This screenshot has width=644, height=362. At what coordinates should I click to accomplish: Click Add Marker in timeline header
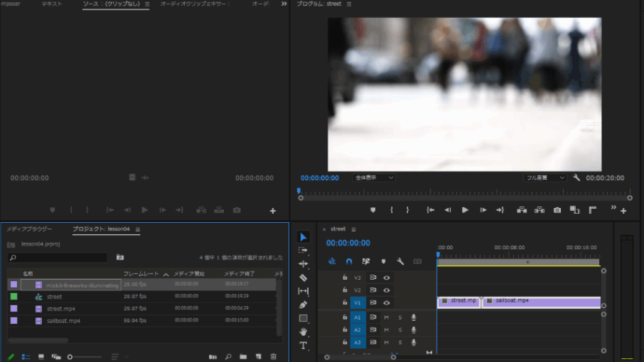pyautogui.click(x=383, y=262)
